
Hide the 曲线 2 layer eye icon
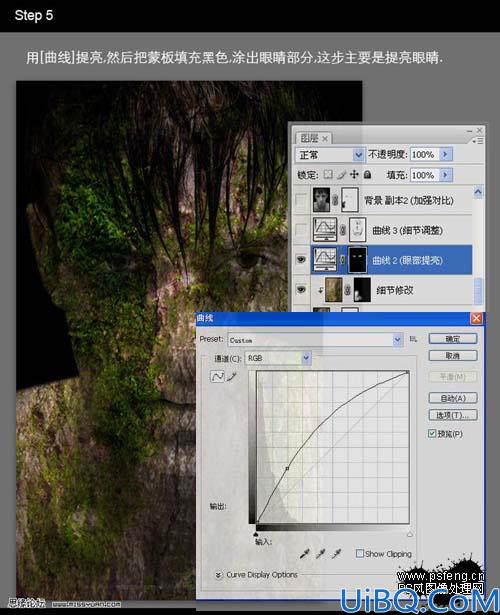[301, 259]
